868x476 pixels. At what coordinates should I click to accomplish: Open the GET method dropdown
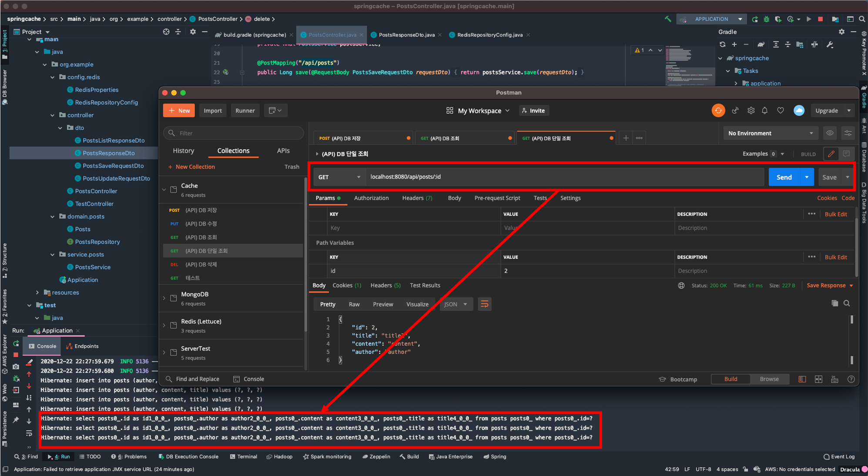tap(339, 177)
